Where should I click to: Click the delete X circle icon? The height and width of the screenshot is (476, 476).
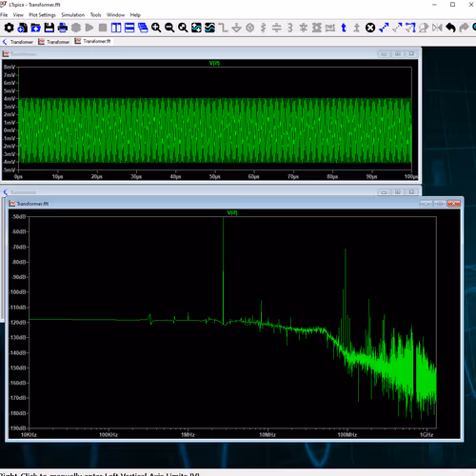point(370,28)
